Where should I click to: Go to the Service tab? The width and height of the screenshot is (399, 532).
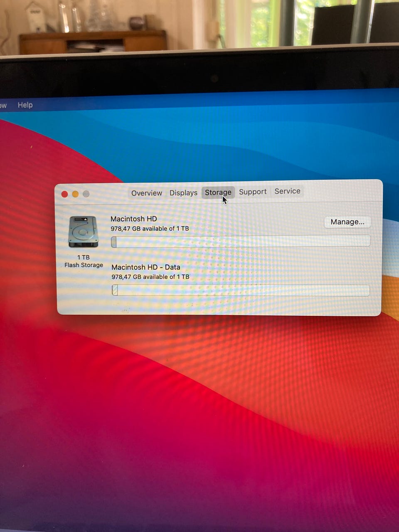287,191
